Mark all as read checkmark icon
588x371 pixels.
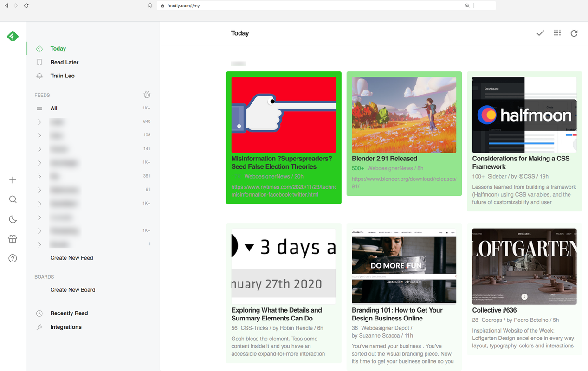tap(540, 33)
